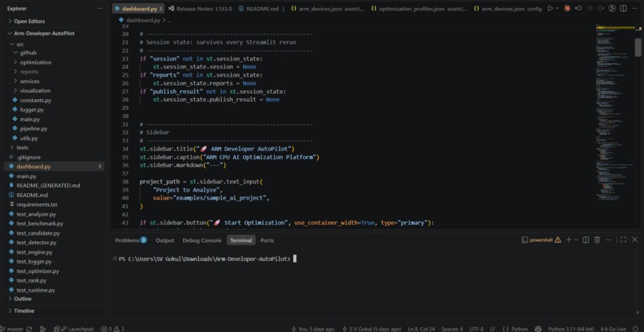The width and height of the screenshot is (644, 332).
Task: Open the run options dropdown arrow beside play
Action: (x=557, y=8)
